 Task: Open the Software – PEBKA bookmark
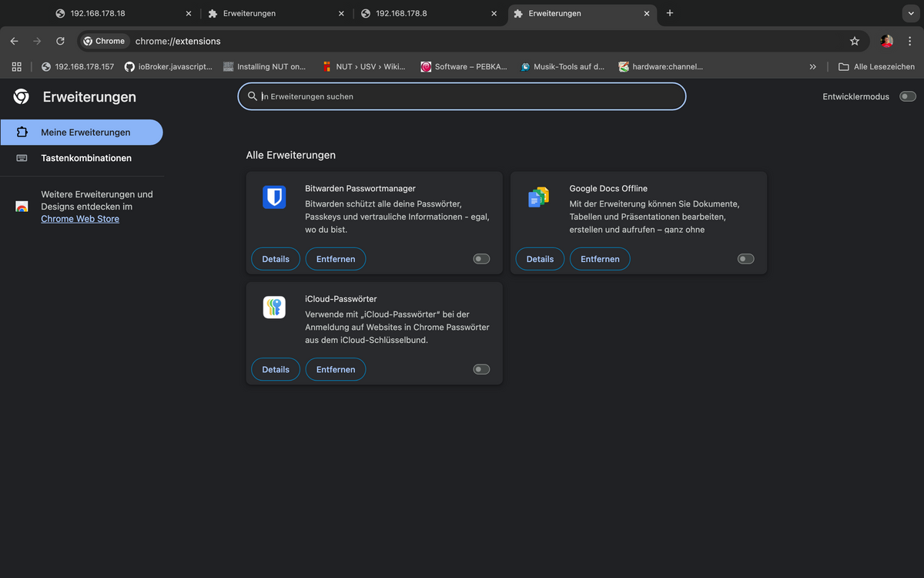[x=464, y=67]
